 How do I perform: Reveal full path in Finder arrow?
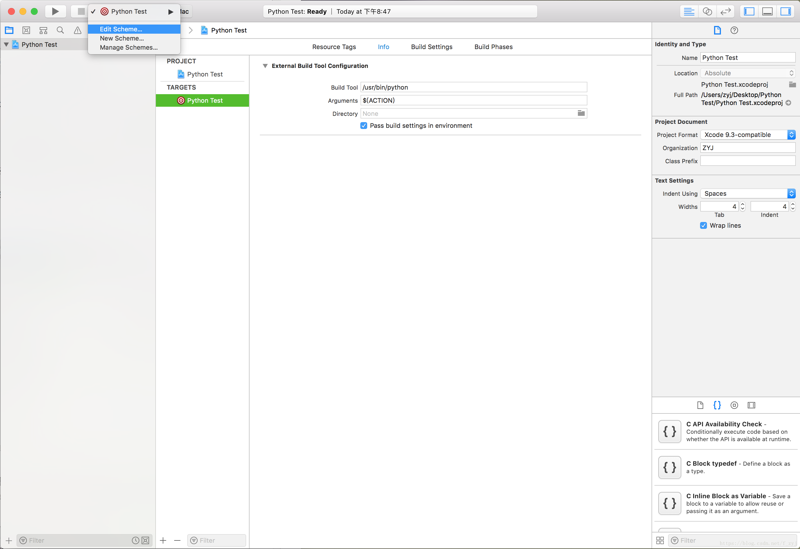coord(788,103)
